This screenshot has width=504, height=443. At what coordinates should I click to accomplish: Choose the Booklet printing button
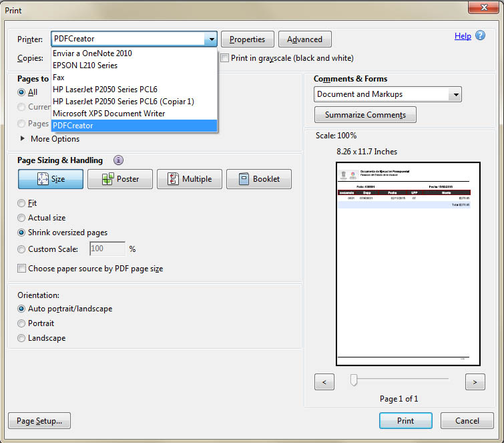point(259,179)
